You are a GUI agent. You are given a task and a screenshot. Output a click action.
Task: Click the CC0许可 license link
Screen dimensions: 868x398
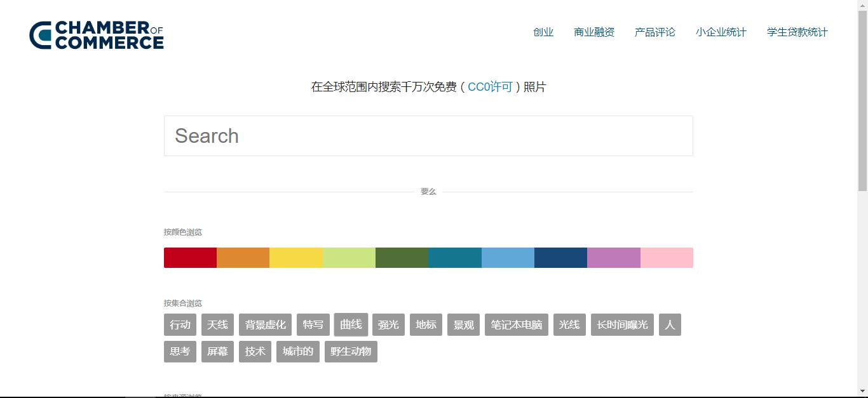click(489, 87)
